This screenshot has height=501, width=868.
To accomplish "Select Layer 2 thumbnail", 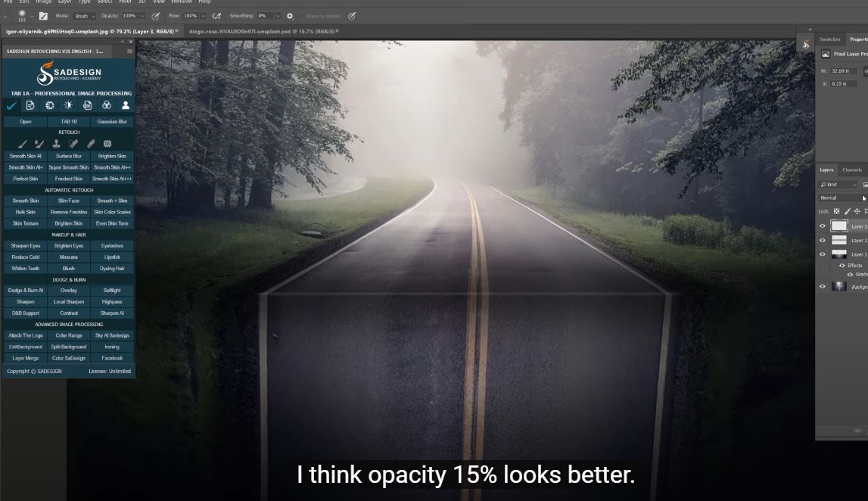I will click(x=839, y=240).
